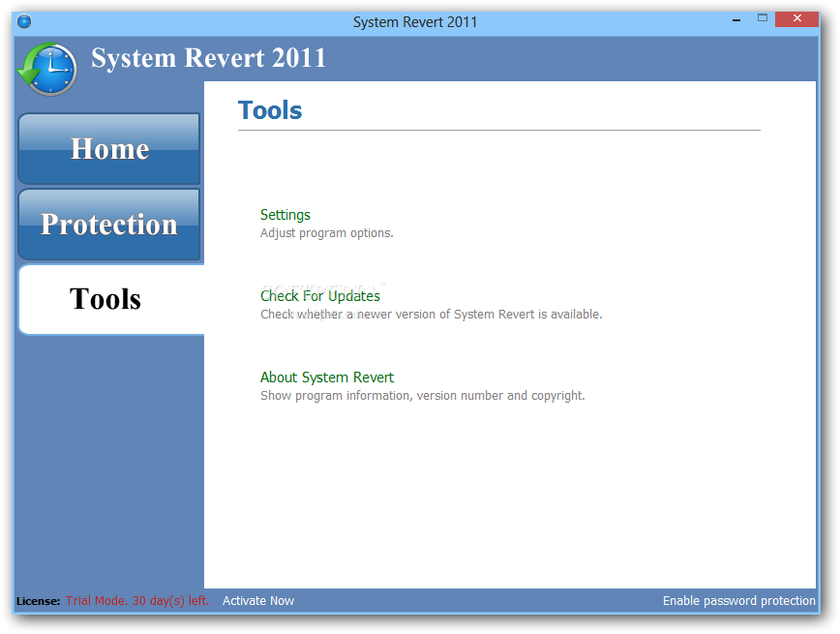Click 'Adjust program options.' description text
Screen dimensions: 840x634
(327, 233)
